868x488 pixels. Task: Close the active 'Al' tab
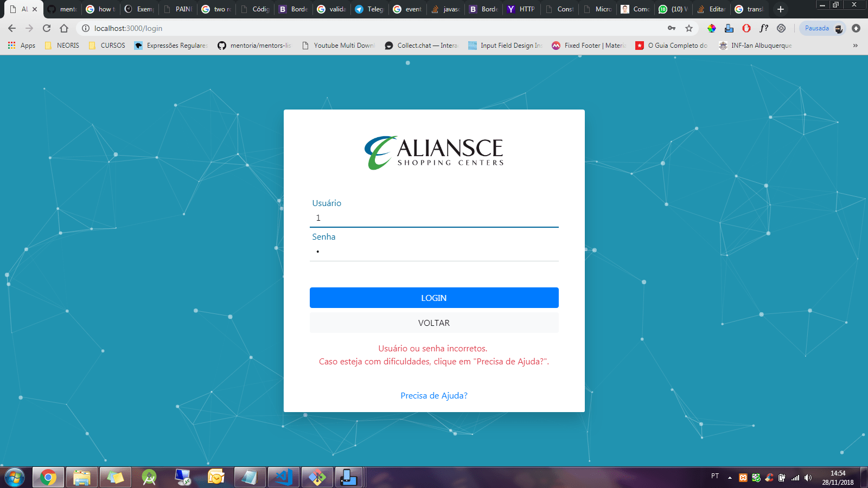coord(35,9)
